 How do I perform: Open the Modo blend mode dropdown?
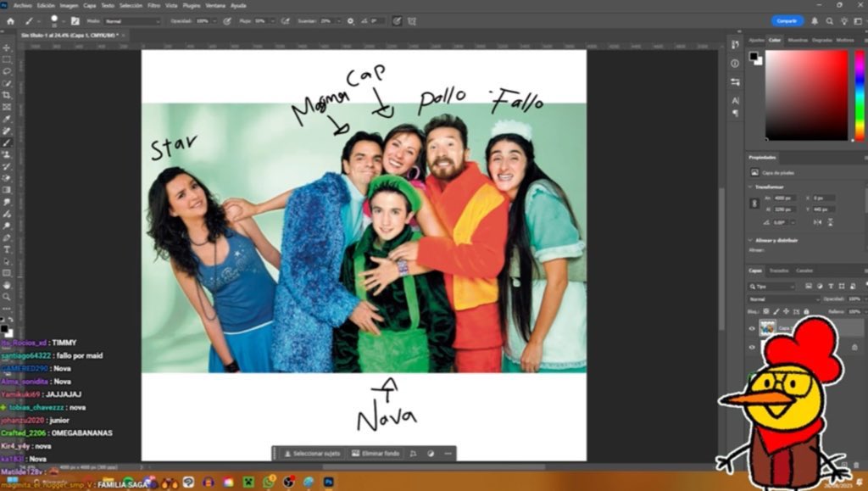[x=131, y=21]
